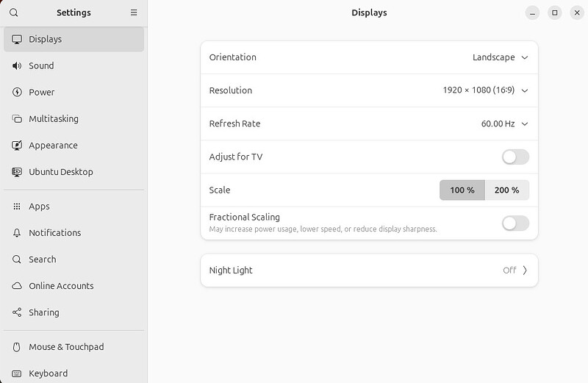Open the Resolution 1920 × 1080 dropdown
This screenshot has width=588, height=383.
coord(485,90)
